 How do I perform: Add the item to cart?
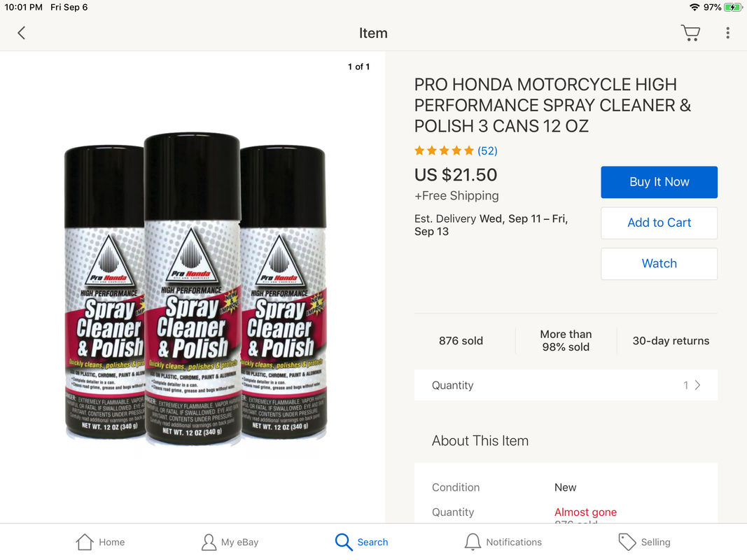coord(659,223)
